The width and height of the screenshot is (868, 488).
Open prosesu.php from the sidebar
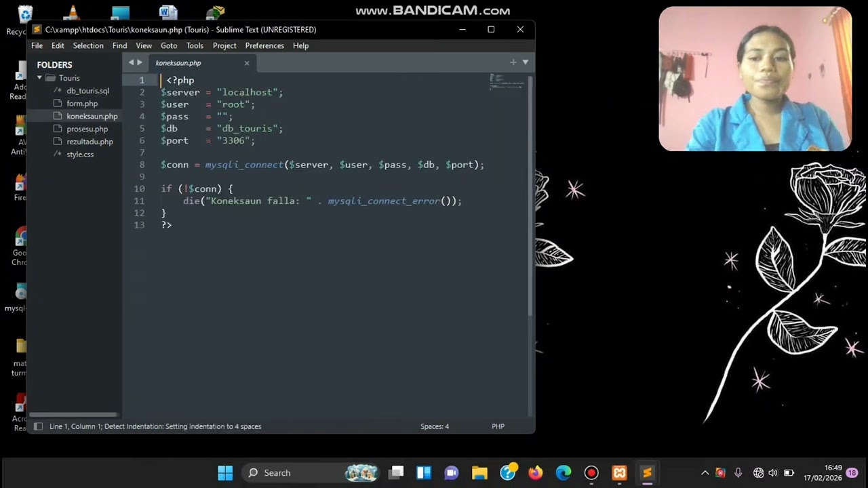tap(87, 129)
